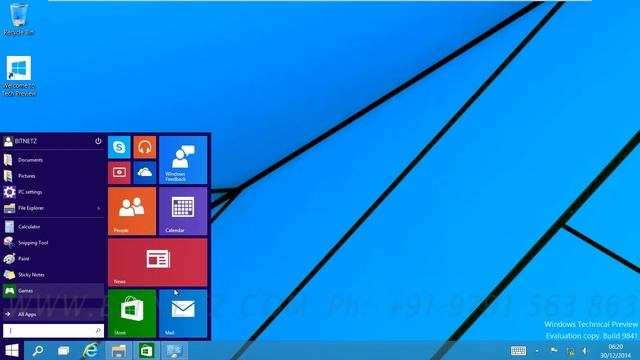Screen dimensions: 640x360
Task: Open Store app on taskbar
Action: coord(146,351)
